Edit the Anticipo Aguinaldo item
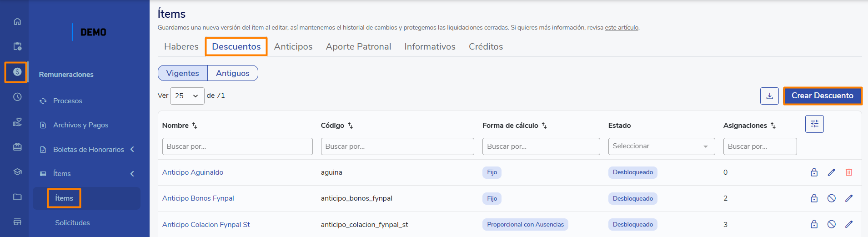This screenshot has height=237, width=868. click(x=831, y=172)
